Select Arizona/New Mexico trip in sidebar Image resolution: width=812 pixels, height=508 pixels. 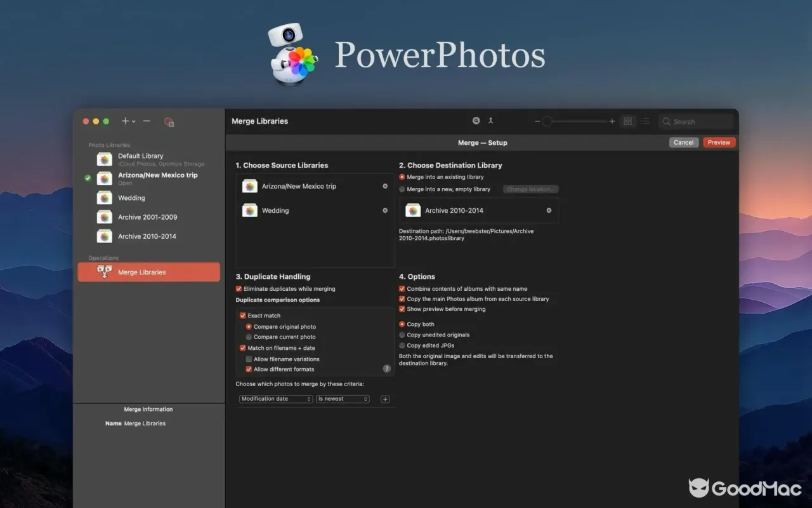149,178
